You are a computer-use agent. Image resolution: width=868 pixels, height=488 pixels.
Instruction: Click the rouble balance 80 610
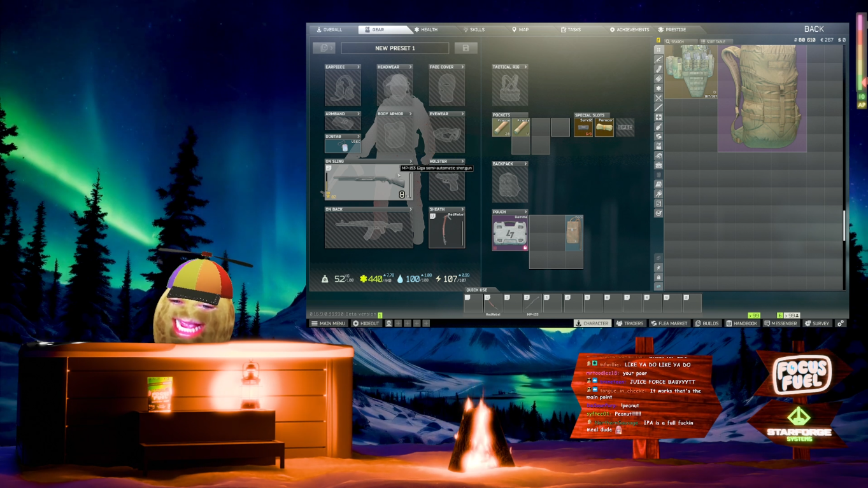pos(805,40)
